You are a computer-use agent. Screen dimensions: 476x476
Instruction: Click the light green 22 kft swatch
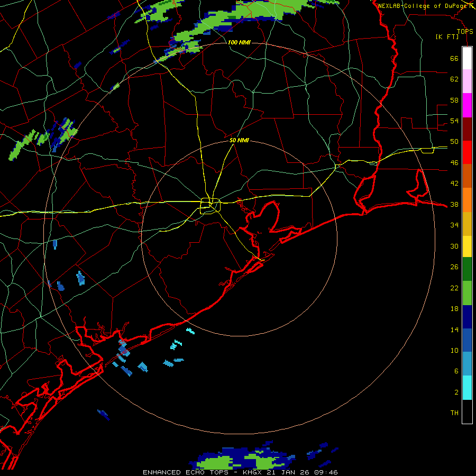[467, 293]
